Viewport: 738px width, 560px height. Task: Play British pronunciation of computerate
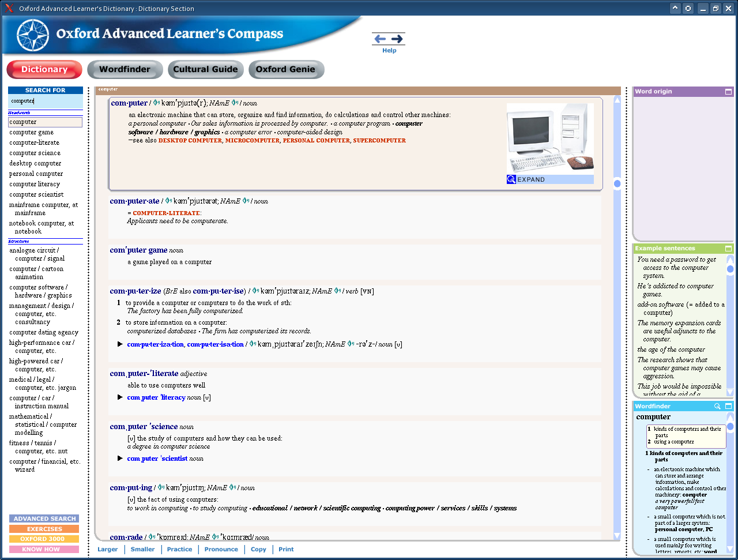coord(168,201)
